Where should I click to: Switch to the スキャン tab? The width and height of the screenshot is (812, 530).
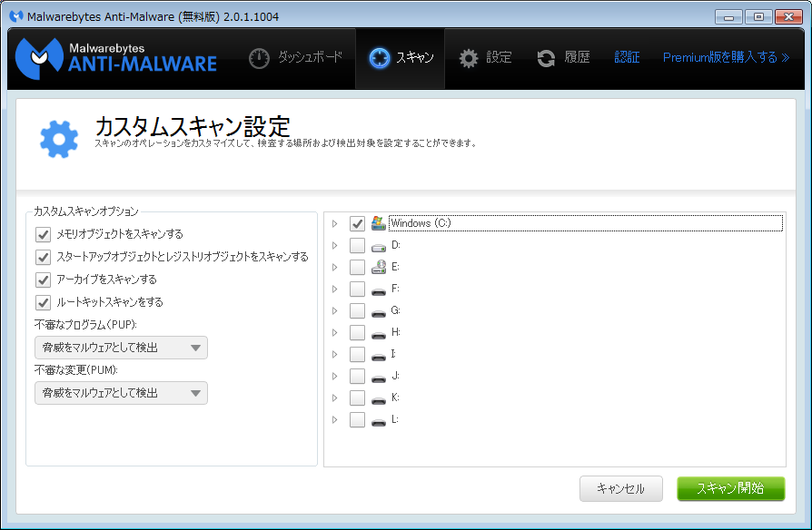[x=401, y=58]
